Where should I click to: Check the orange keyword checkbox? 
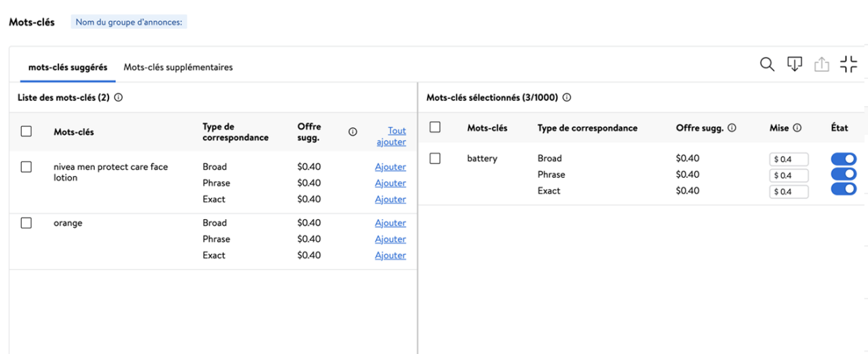26,223
